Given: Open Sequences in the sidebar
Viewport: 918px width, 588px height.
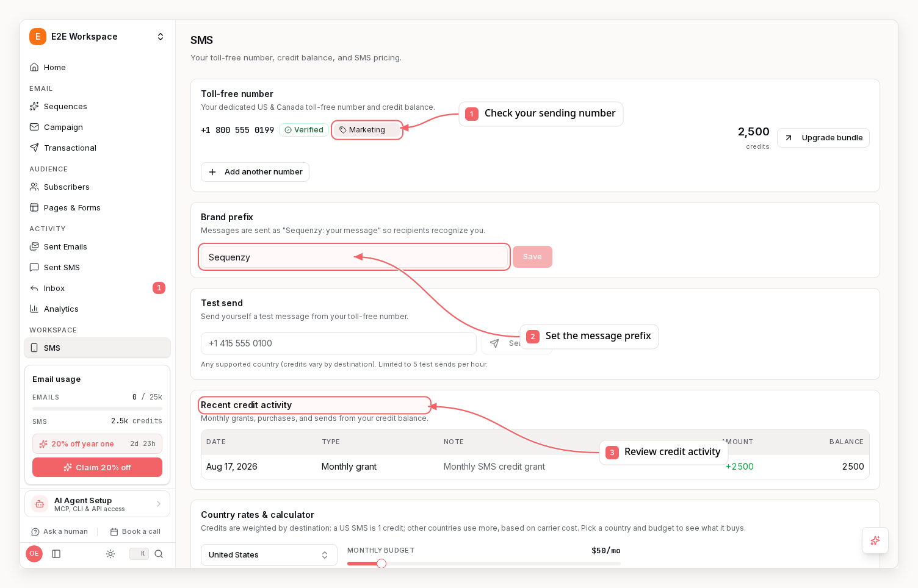Looking at the screenshot, I should coord(98,106).
